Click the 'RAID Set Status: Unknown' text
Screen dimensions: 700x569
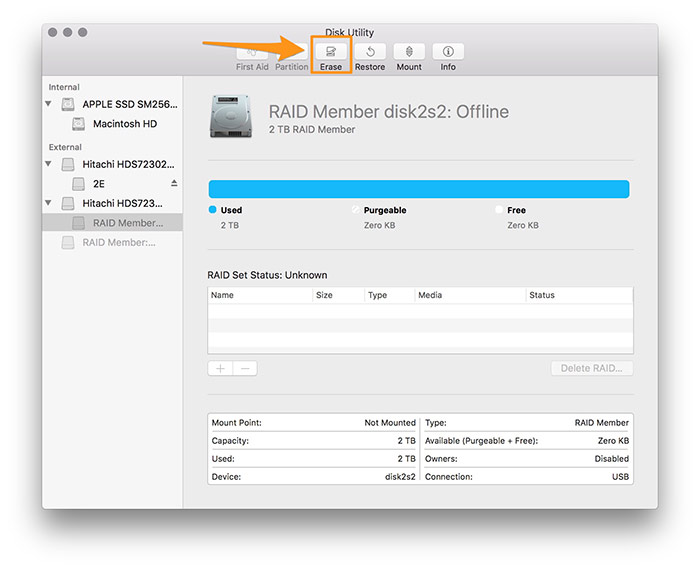pyautogui.click(x=267, y=275)
